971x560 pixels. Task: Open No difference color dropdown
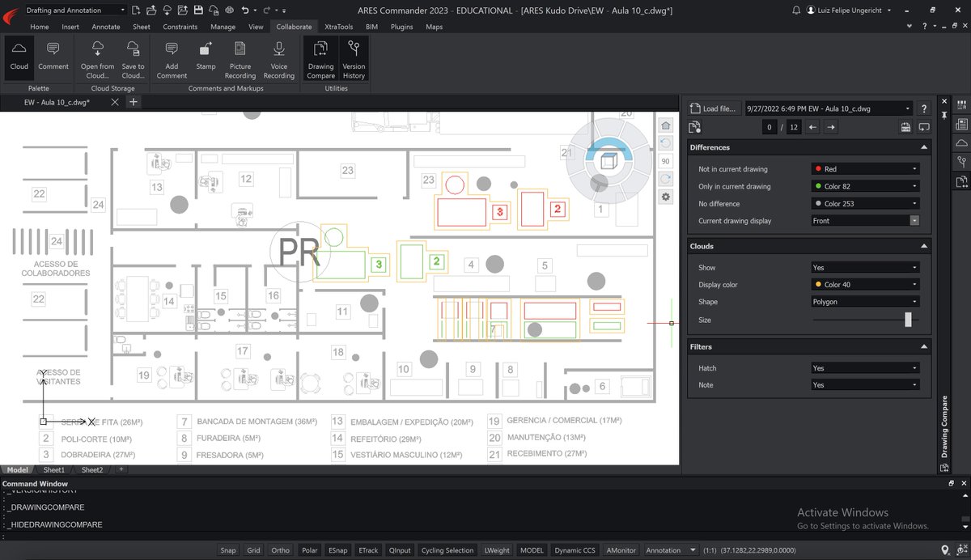[x=866, y=204]
